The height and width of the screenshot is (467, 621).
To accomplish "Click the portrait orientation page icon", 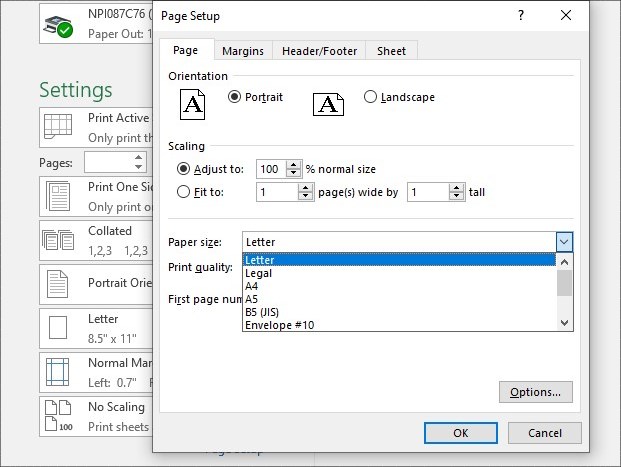I will click(193, 102).
